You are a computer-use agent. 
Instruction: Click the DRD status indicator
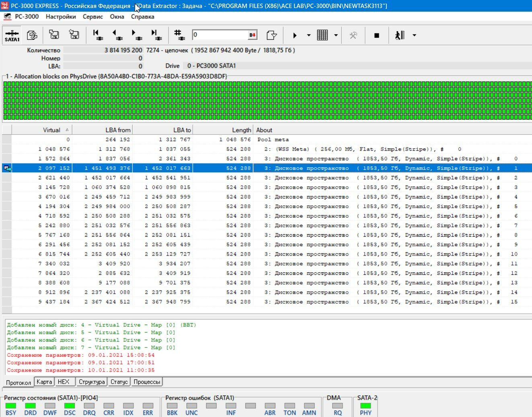pos(31,406)
